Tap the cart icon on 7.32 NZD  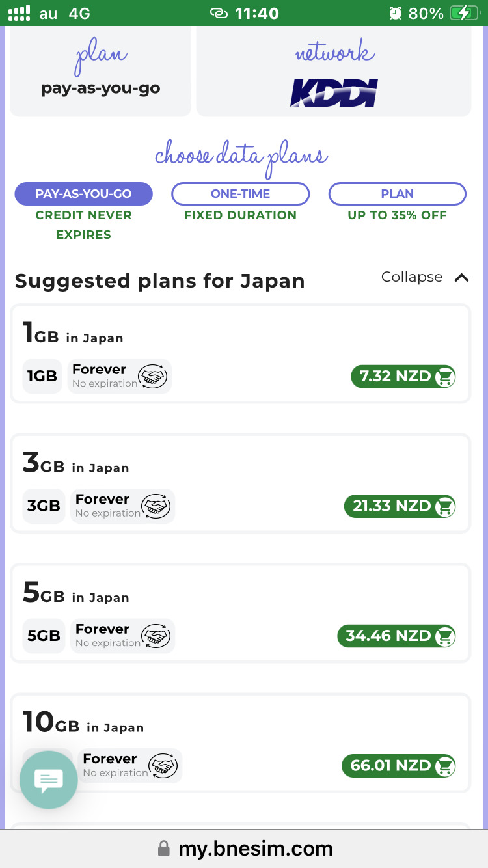point(445,377)
